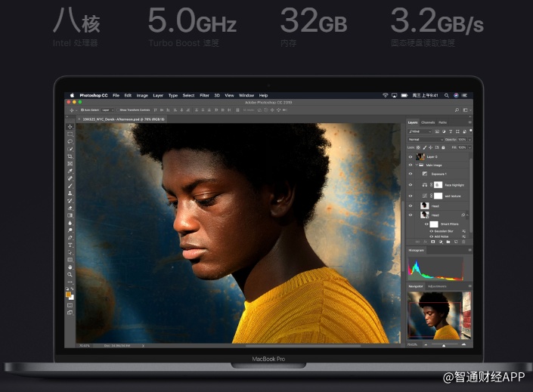Select the Eyedropper tool

[70, 171]
